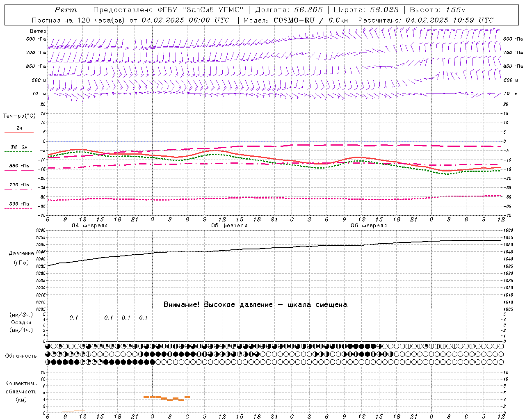Click the "06 февраля" date label
The width and height of the screenshot is (525, 420).
(x=369, y=226)
